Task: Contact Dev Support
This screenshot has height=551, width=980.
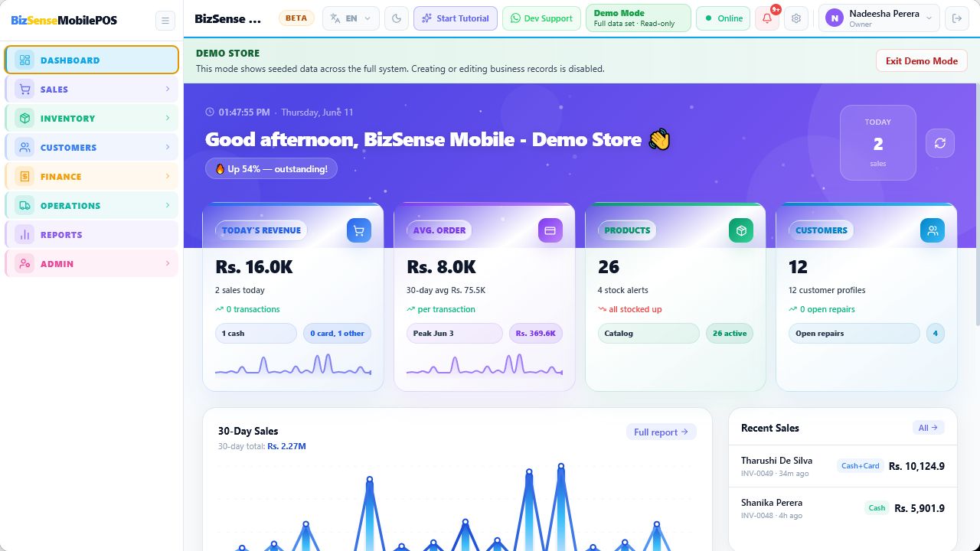Action: tap(541, 18)
